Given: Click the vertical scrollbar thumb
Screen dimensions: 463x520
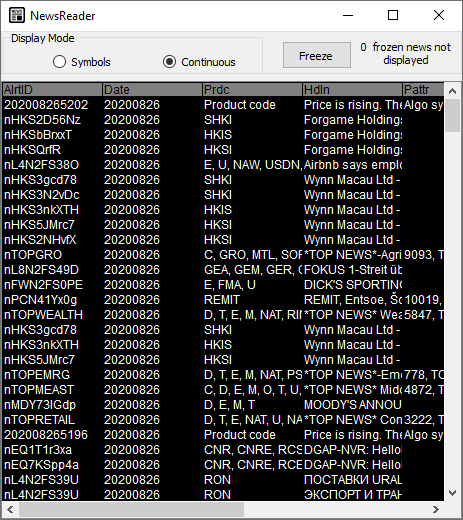Looking at the screenshot, I should pos(452,115).
